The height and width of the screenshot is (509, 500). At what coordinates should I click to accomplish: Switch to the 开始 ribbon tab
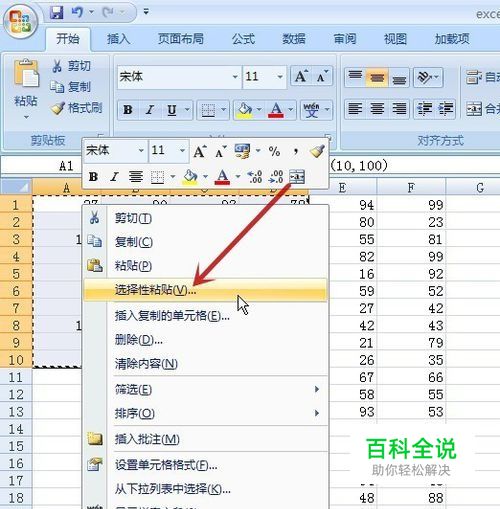pos(68,39)
